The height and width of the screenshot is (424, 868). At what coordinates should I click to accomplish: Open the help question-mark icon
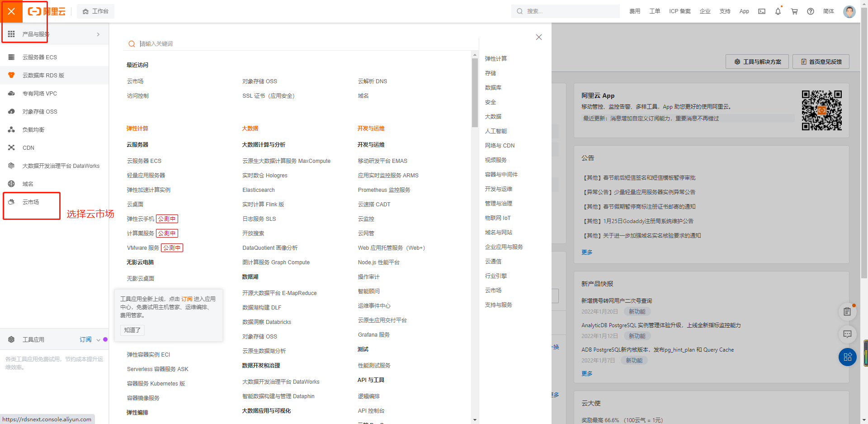point(811,11)
